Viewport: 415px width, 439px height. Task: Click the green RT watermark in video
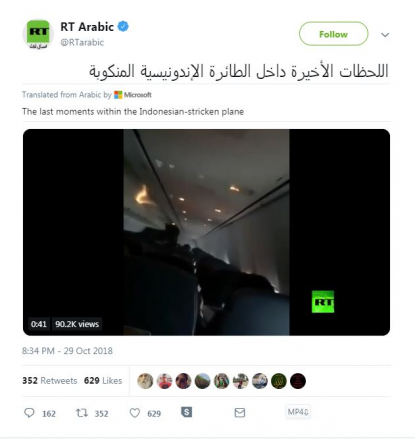point(323,302)
